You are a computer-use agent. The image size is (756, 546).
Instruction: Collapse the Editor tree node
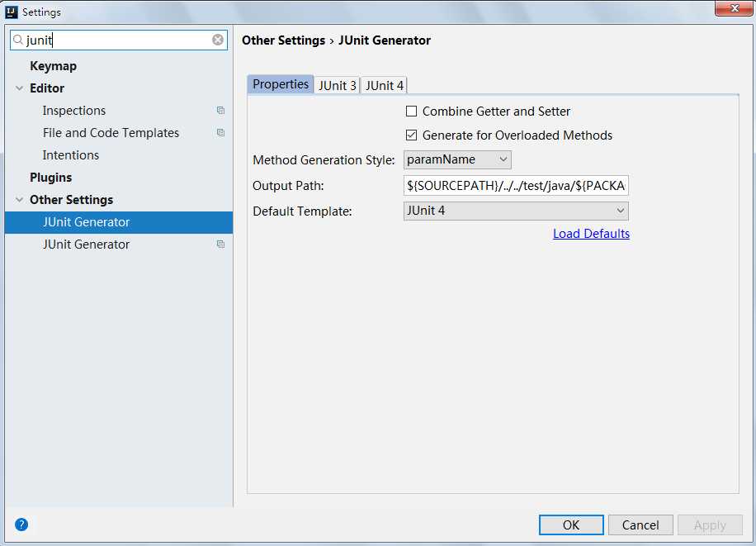tap(19, 88)
